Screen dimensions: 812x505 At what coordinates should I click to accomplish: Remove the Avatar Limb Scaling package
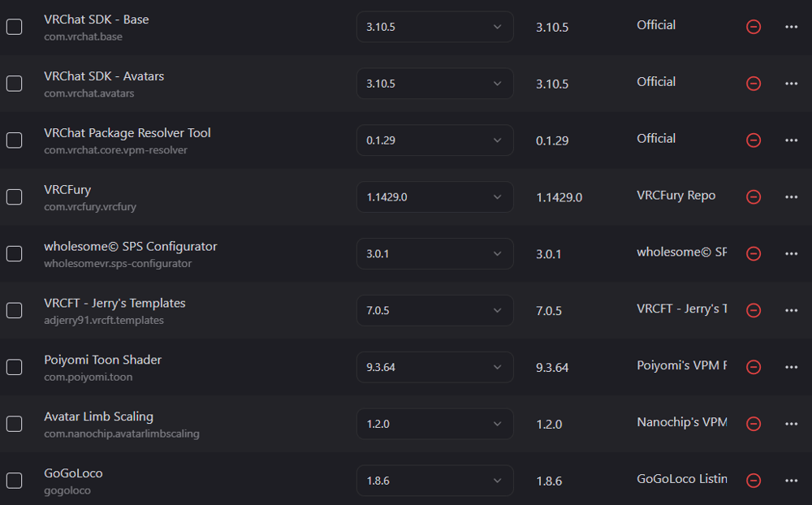point(754,424)
